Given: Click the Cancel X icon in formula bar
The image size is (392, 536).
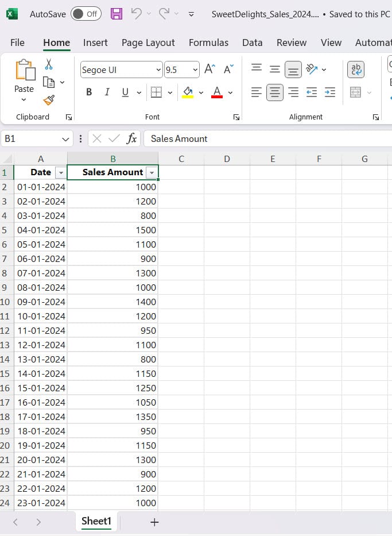Looking at the screenshot, I should tap(97, 138).
